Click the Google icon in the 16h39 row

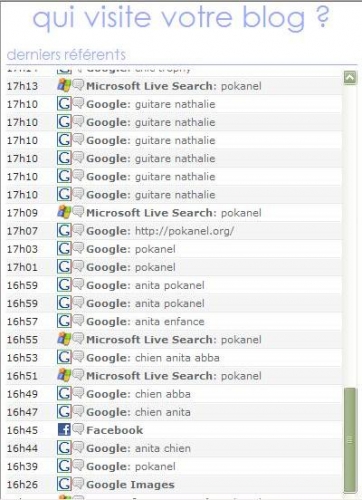(x=64, y=466)
